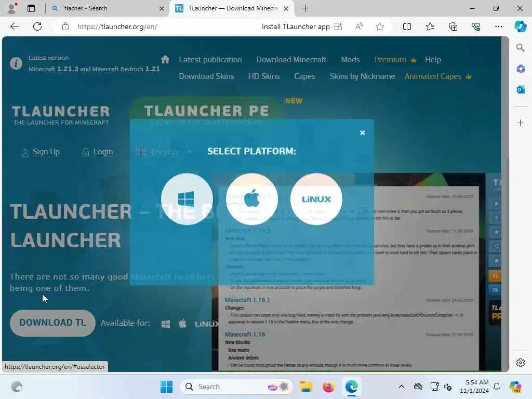This screenshot has width=532, height=399.
Task: Open split screen icon in toolbar
Action: click(407, 26)
